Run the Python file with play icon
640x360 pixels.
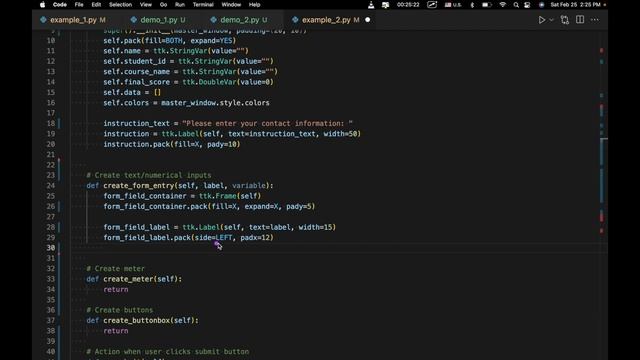click(542, 20)
